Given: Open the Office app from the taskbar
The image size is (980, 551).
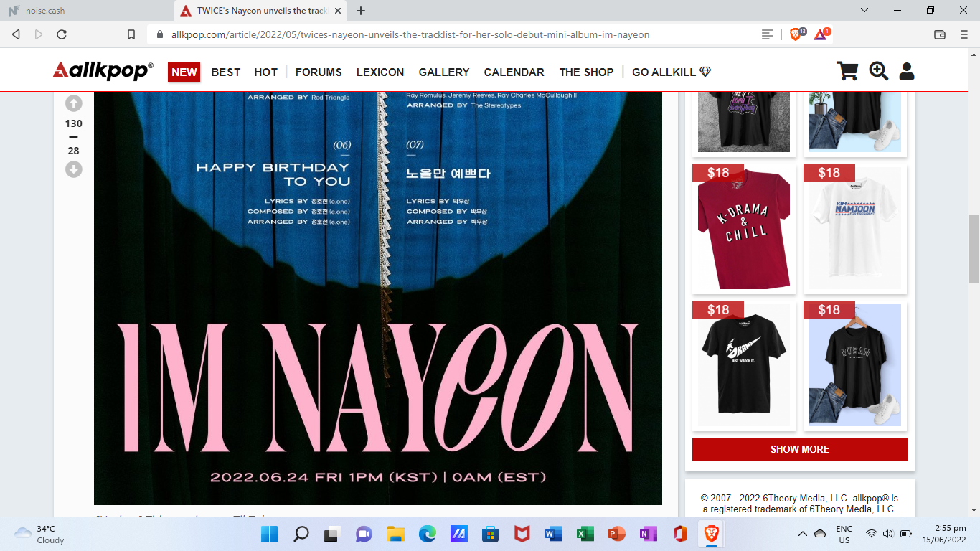Looking at the screenshot, I should (679, 534).
